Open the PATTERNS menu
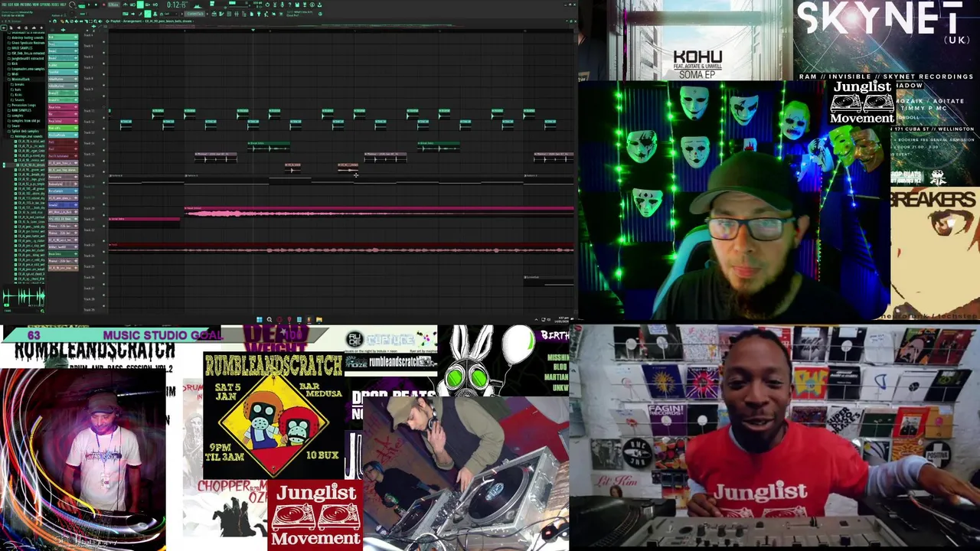This screenshot has width=980, height=551. [x=26, y=5]
